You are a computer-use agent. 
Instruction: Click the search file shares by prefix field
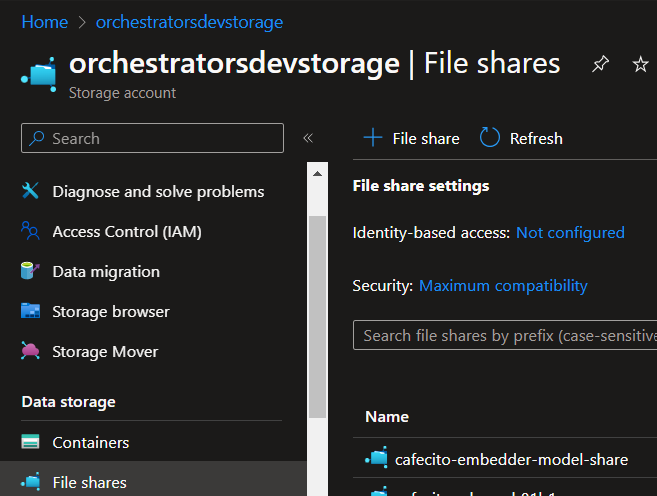click(505, 335)
